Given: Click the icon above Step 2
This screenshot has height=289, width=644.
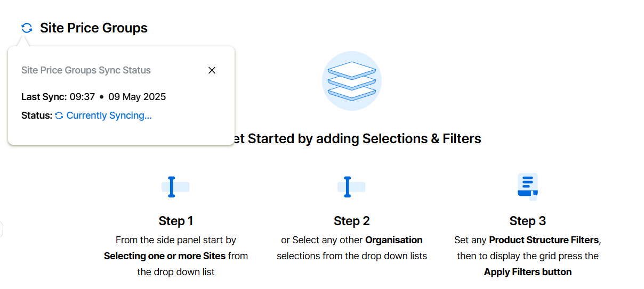Looking at the screenshot, I should click(x=351, y=187).
